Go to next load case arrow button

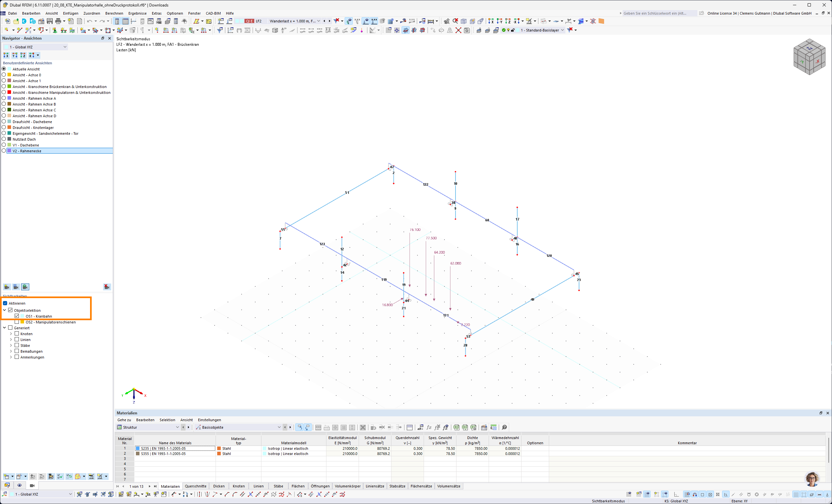pyautogui.click(x=330, y=21)
